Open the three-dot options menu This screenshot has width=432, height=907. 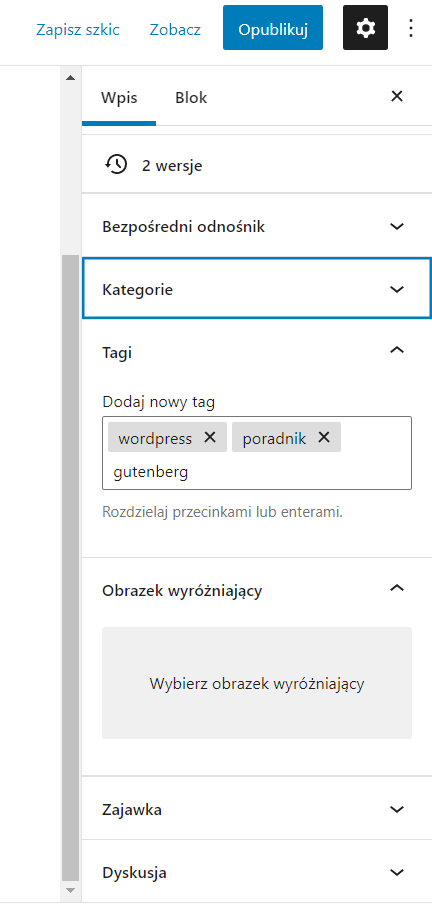point(411,28)
